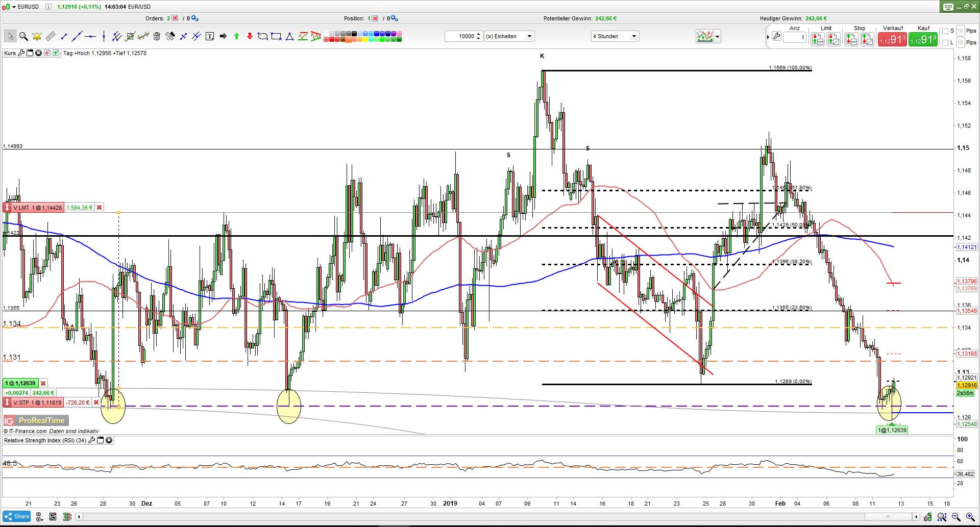Open the price alert tool
This screenshot has height=527, width=980.
click(37, 36)
